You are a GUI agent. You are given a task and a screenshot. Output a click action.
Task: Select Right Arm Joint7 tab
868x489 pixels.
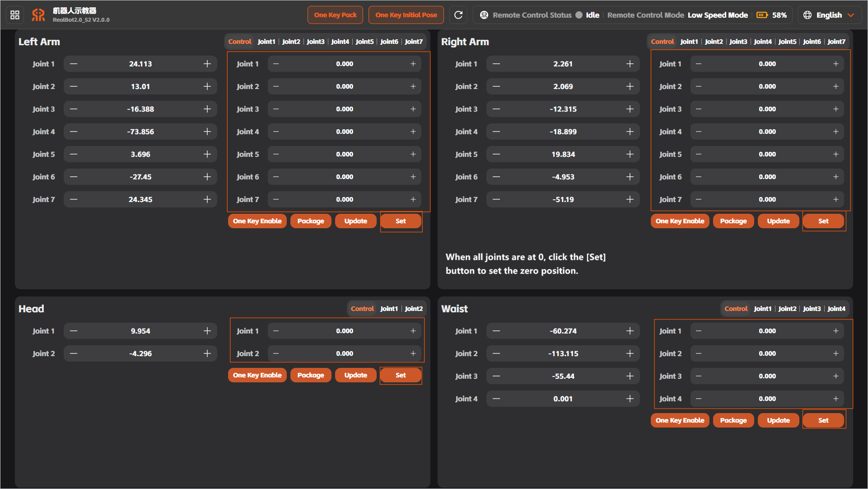click(x=836, y=42)
